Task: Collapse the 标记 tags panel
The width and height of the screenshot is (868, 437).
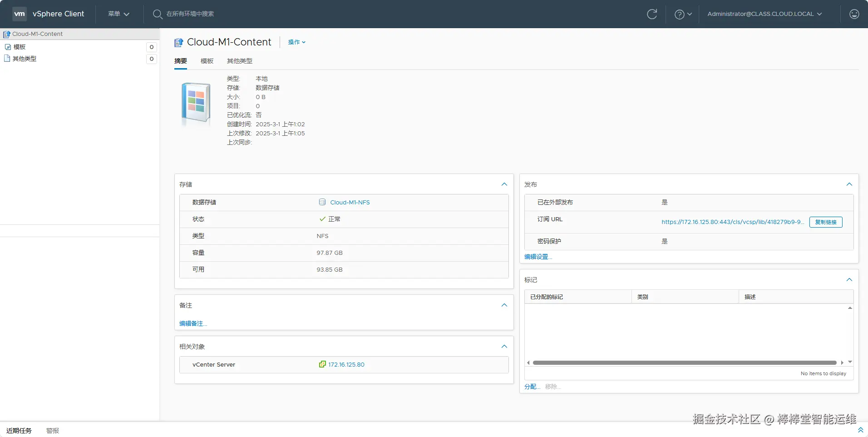Action: coord(849,280)
